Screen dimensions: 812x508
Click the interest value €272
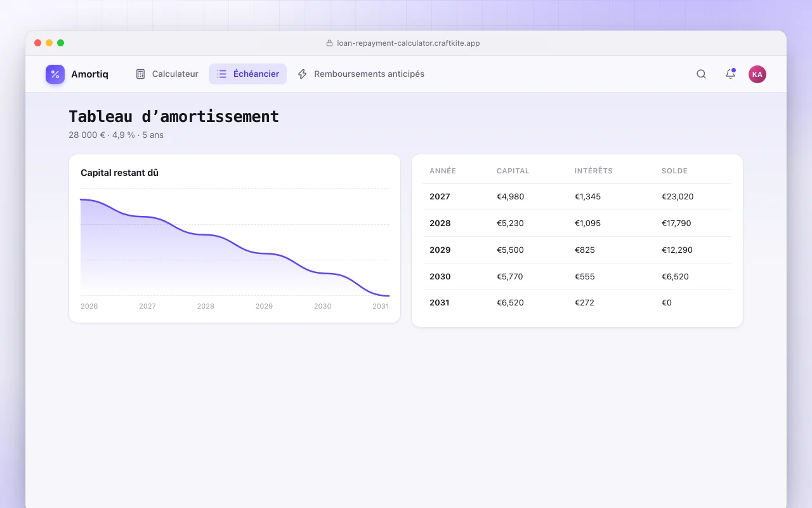point(584,303)
